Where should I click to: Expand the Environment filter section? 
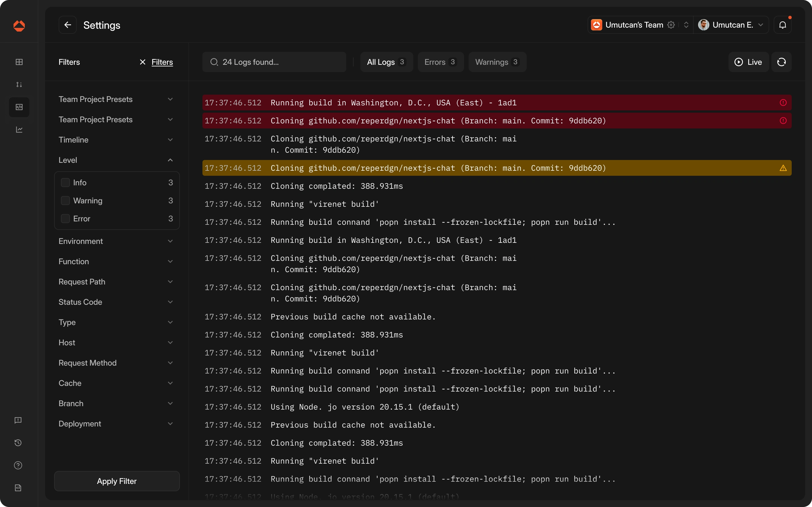coord(170,241)
